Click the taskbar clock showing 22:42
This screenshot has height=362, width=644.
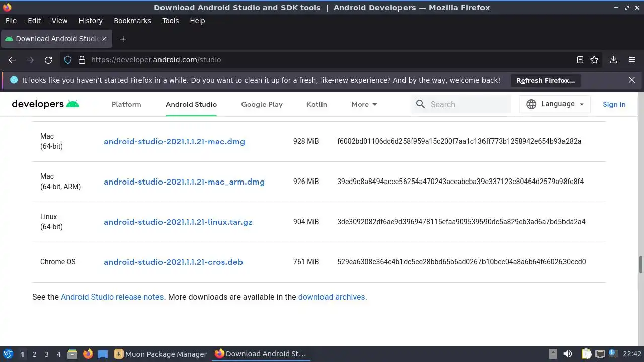click(x=632, y=354)
